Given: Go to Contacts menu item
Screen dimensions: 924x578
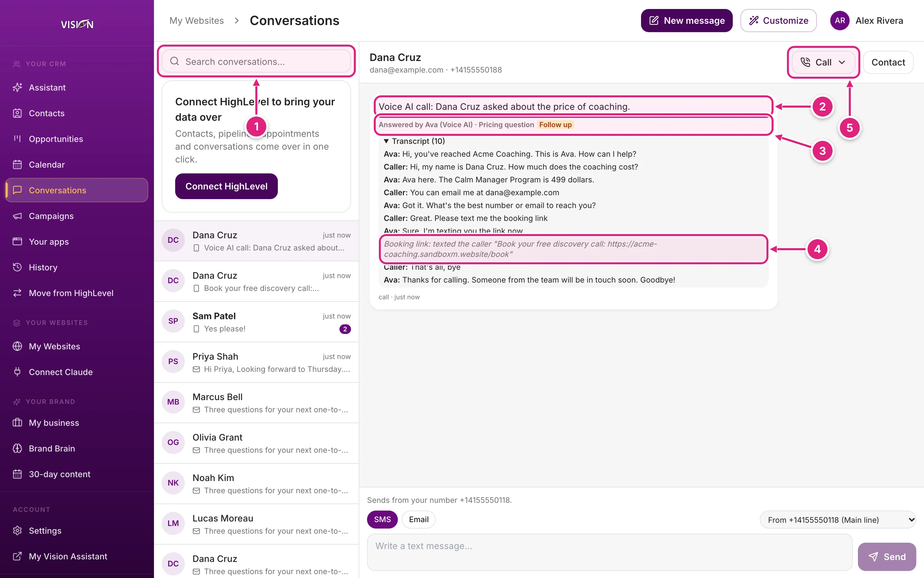Looking at the screenshot, I should point(77,113).
